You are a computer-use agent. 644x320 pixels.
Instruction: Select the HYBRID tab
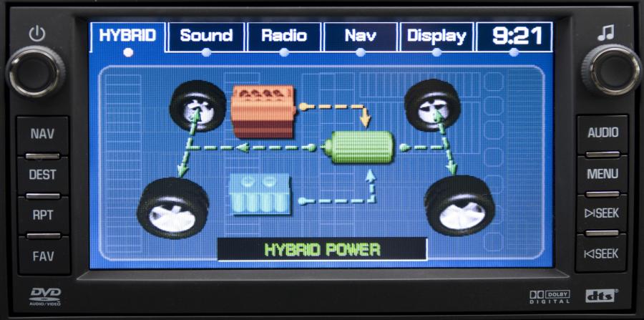[x=128, y=36]
